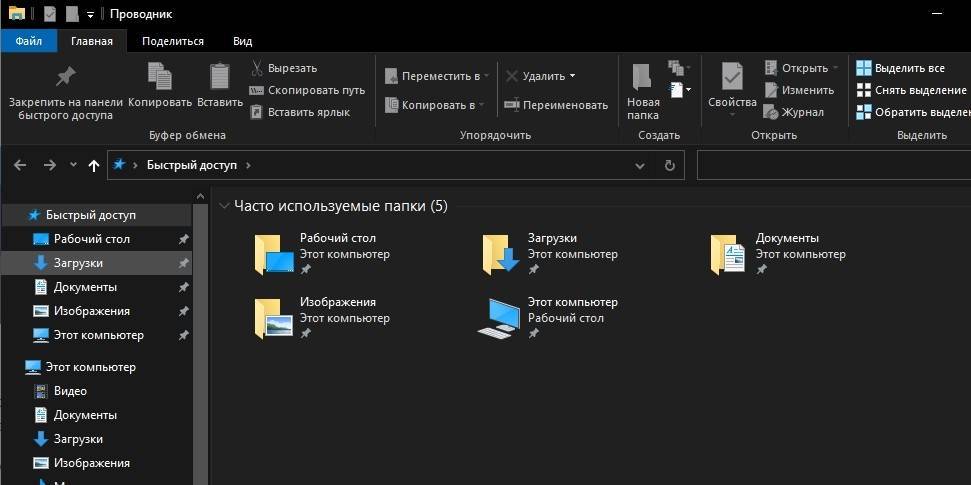Open Этот компьютер item in main pane
Viewport: 971px width, 485px height.
coord(547,318)
